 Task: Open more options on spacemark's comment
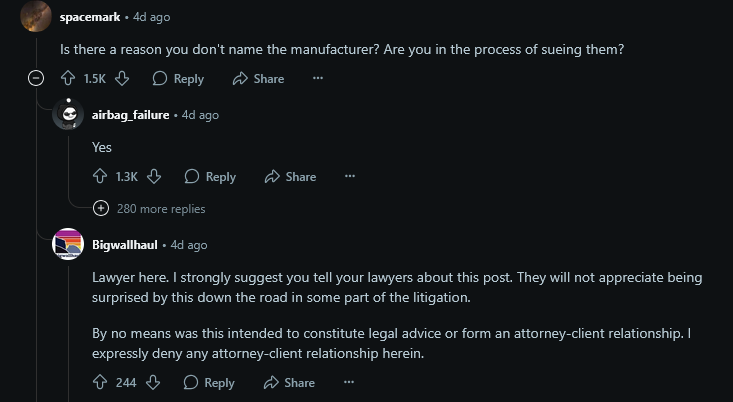[x=318, y=78]
